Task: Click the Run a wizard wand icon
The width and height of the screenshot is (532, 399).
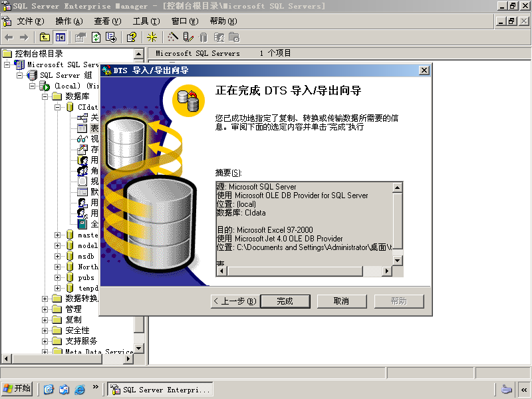Action: pyautogui.click(x=173, y=37)
